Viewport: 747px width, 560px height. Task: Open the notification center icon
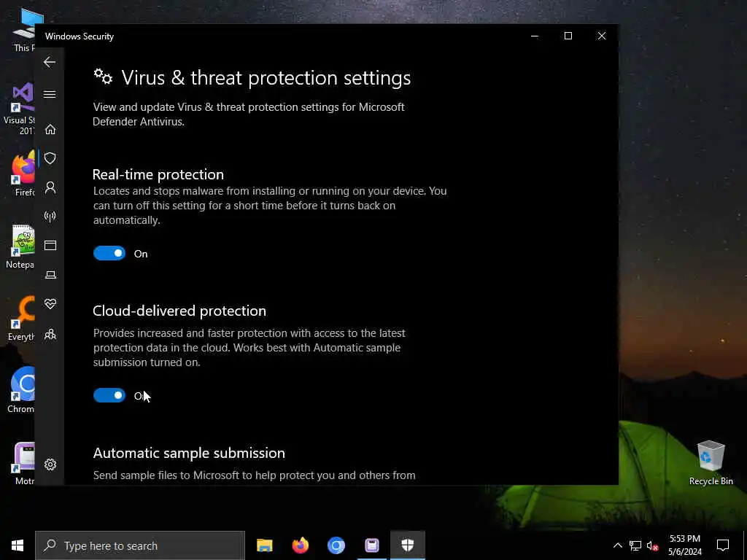pos(723,545)
